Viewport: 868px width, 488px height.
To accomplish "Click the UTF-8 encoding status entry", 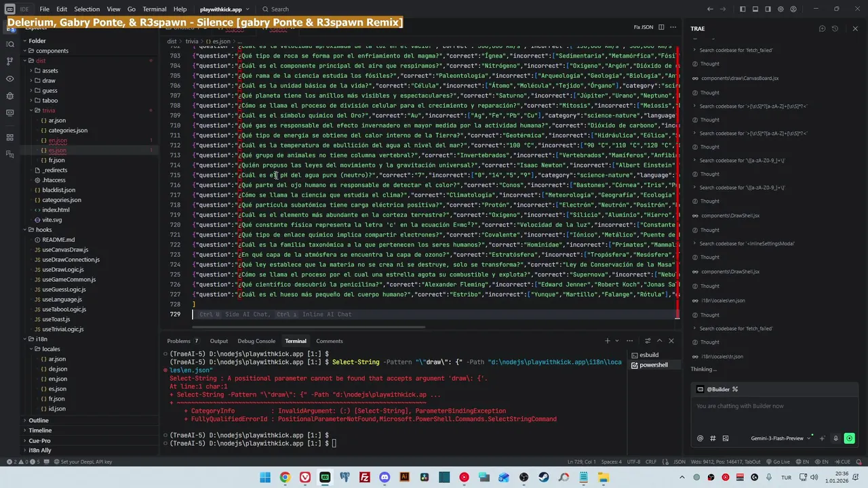I will [633, 462].
